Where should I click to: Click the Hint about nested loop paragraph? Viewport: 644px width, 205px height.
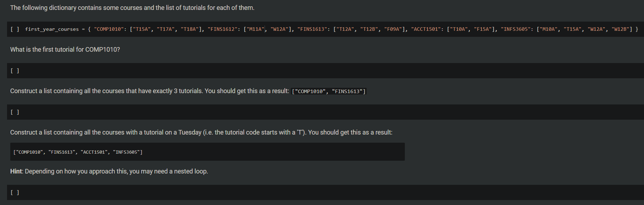109,171
